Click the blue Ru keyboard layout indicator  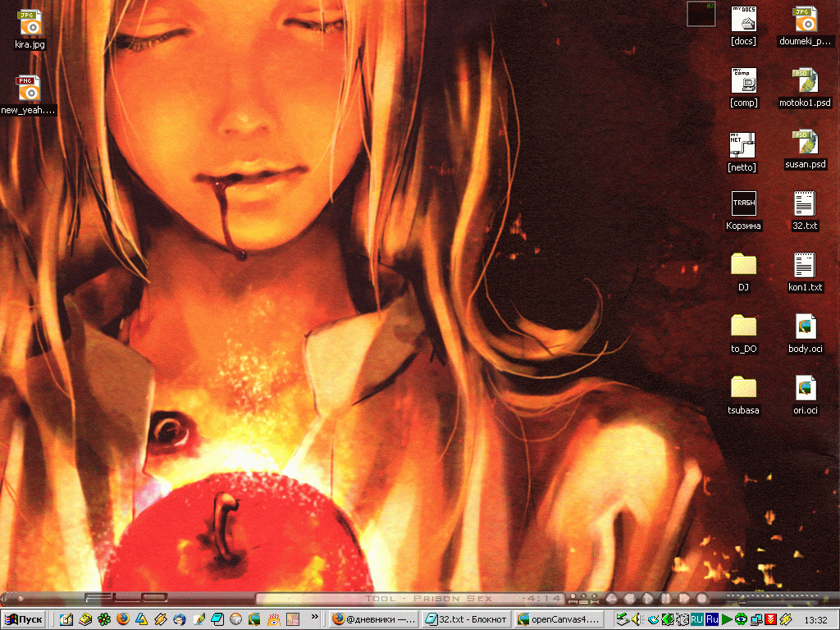pos(711,620)
